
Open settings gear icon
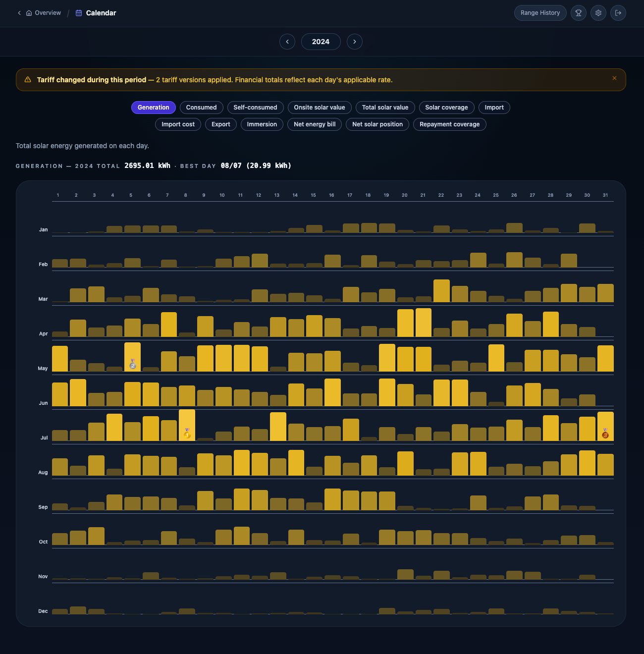coord(598,13)
